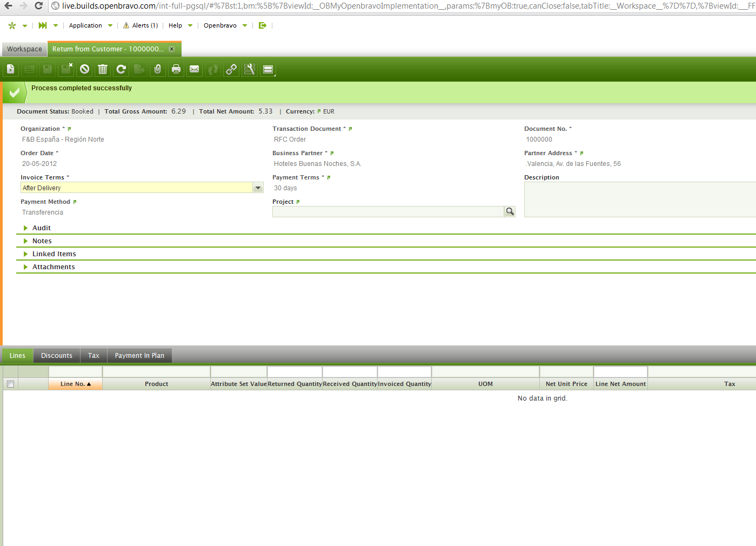
Task: Open the link icon beside Business Partner
Action: [332, 153]
